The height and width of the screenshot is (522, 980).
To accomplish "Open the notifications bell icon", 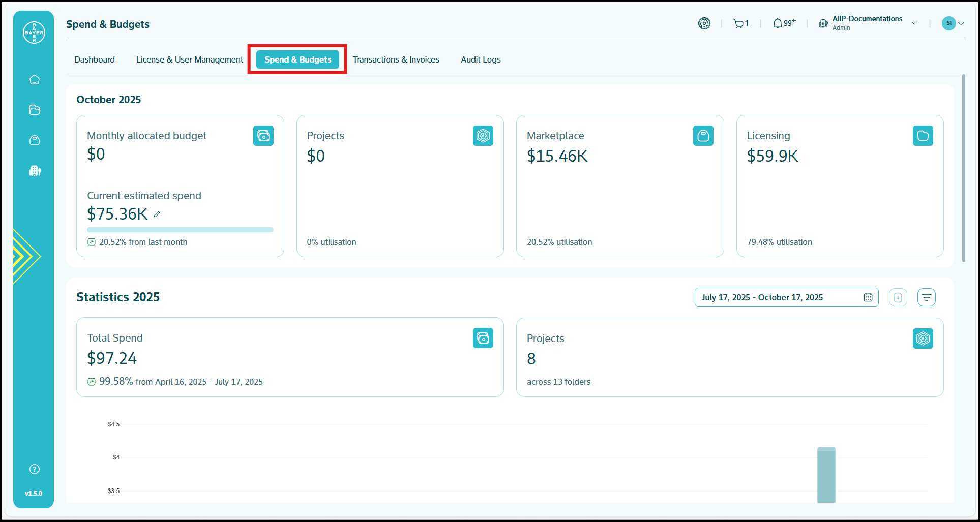I will (x=778, y=23).
